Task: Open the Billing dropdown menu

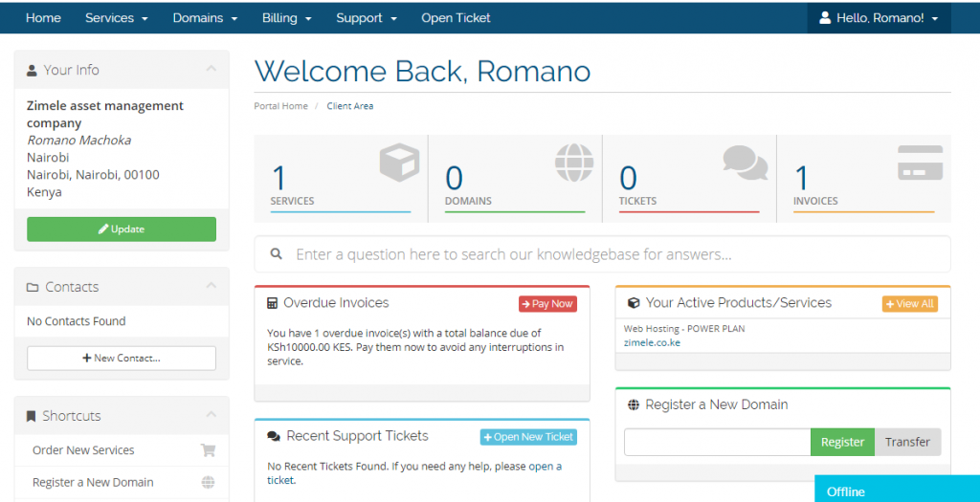Action: [286, 18]
